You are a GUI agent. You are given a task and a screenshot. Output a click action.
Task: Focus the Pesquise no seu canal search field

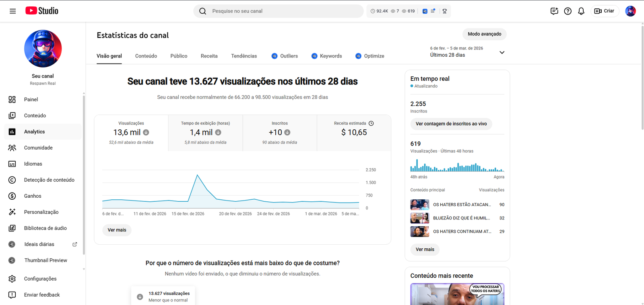tap(279, 11)
